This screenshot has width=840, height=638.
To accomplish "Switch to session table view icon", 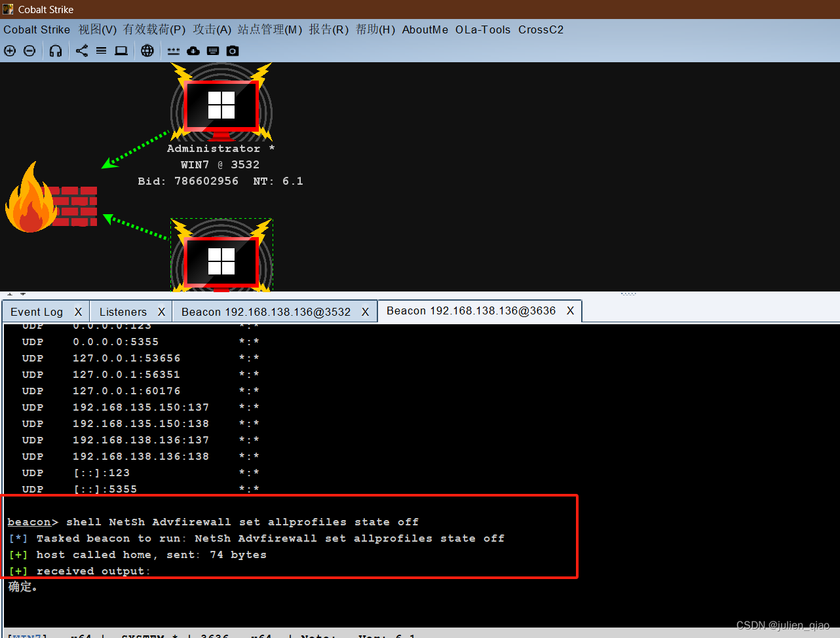I will pos(102,50).
